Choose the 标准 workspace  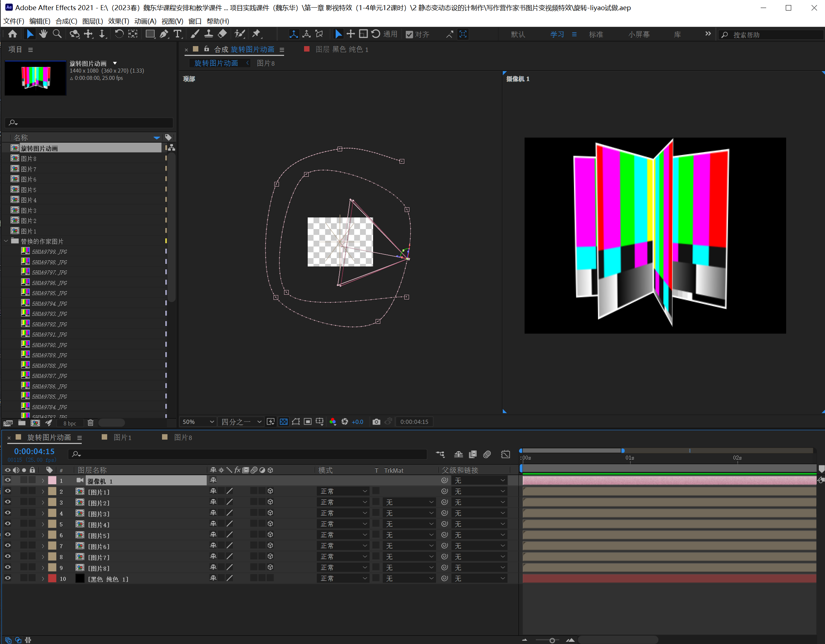pos(596,34)
